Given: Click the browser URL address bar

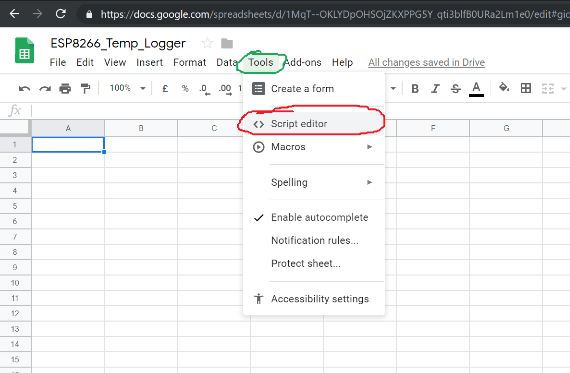Looking at the screenshot, I should point(324,14).
